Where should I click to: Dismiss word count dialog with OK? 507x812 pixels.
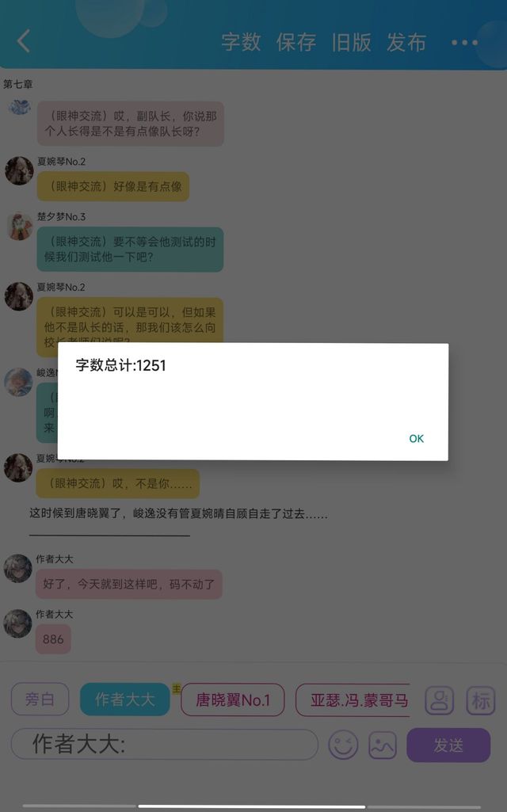pos(417,439)
